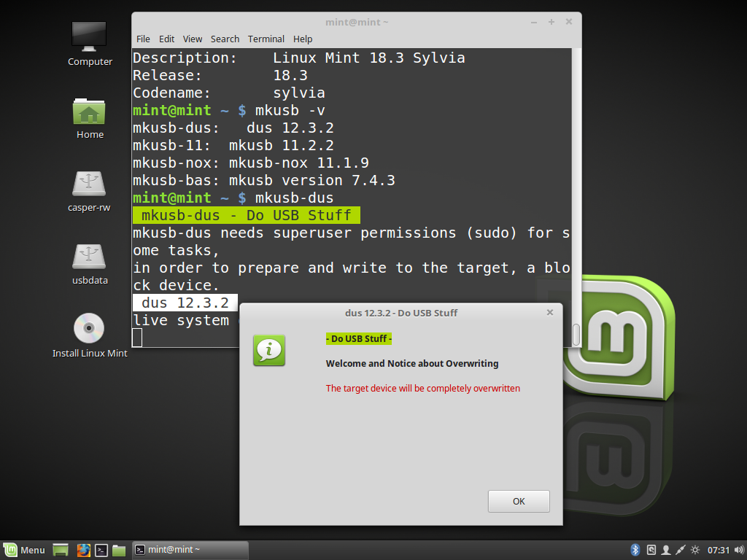Click the 'Description: Linux Mint 18.3 Sylvia' line
Screen dimensions: 747x560
click(x=298, y=58)
